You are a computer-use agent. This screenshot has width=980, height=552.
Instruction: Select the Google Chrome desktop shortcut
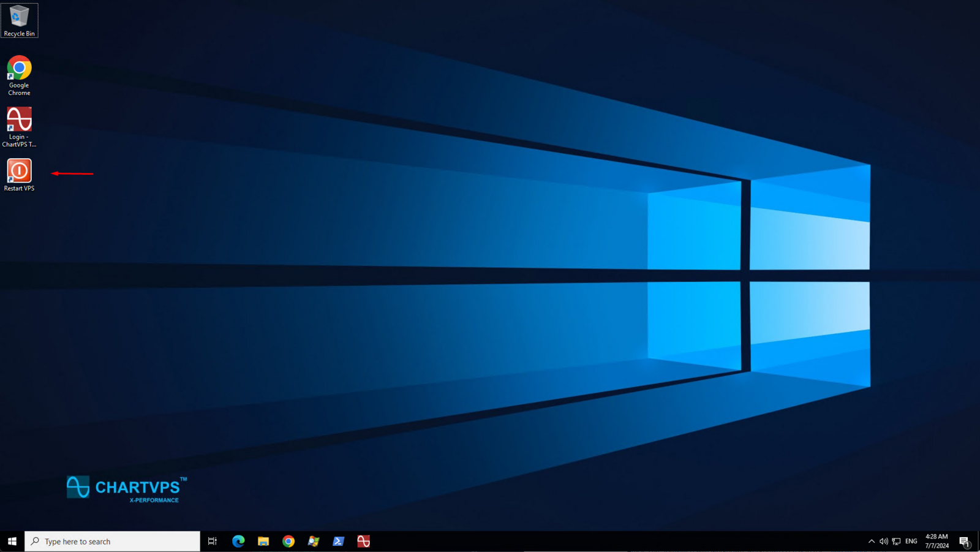(x=19, y=75)
